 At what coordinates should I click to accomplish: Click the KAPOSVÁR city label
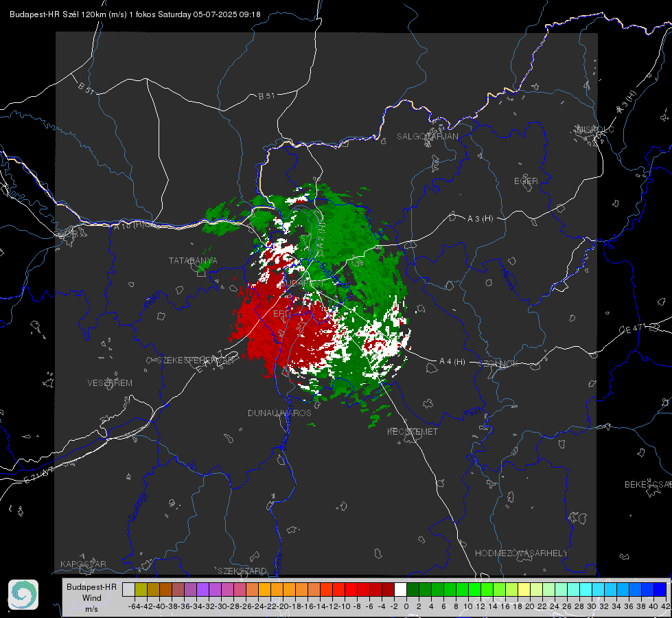83,564
